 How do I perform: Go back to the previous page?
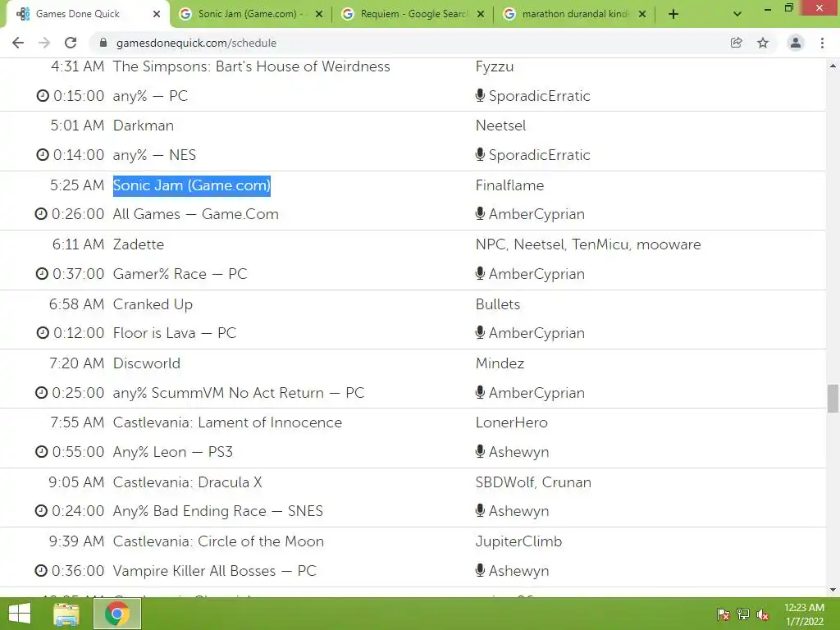click(x=18, y=43)
